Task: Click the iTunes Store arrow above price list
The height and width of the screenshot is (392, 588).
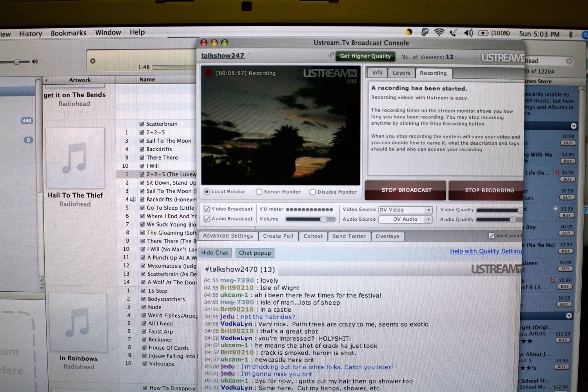Action: click(x=573, y=126)
